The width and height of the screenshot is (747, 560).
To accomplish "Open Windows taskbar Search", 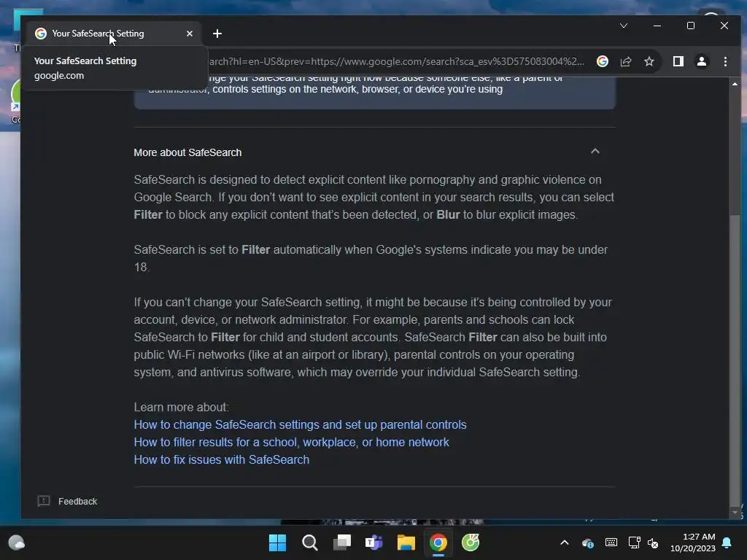I will (x=309, y=542).
